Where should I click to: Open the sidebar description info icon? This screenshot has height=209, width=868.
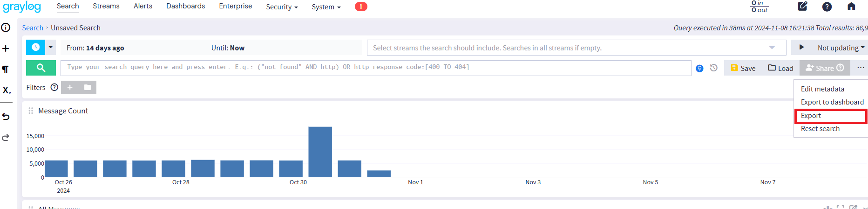click(6, 28)
